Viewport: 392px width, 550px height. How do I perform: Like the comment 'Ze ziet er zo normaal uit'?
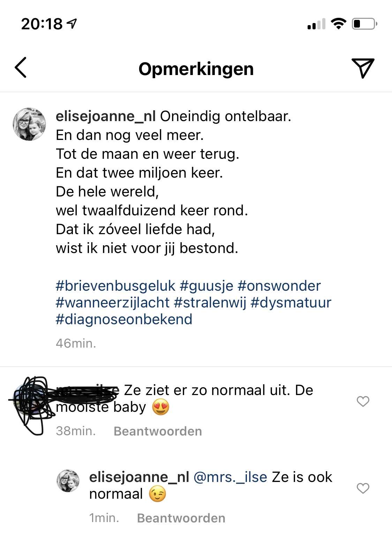click(363, 401)
